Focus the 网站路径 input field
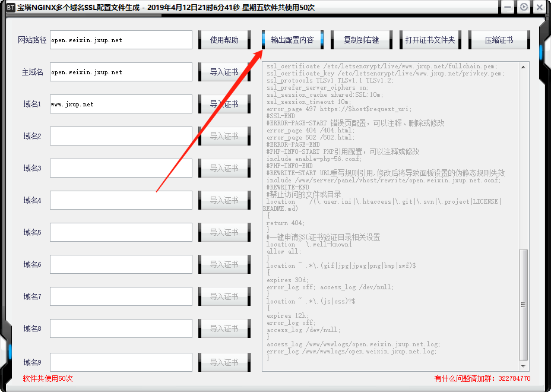The image size is (551, 392). pyautogui.click(x=121, y=40)
